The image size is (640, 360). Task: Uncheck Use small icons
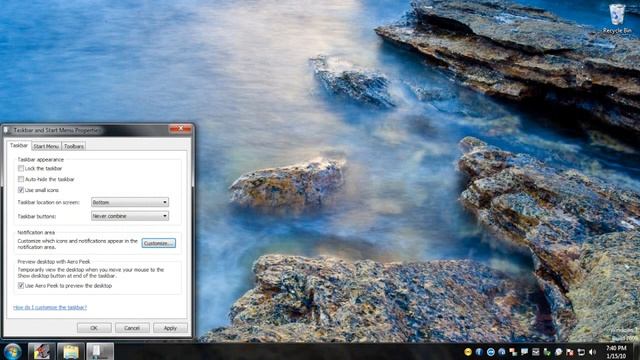[21, 190]
